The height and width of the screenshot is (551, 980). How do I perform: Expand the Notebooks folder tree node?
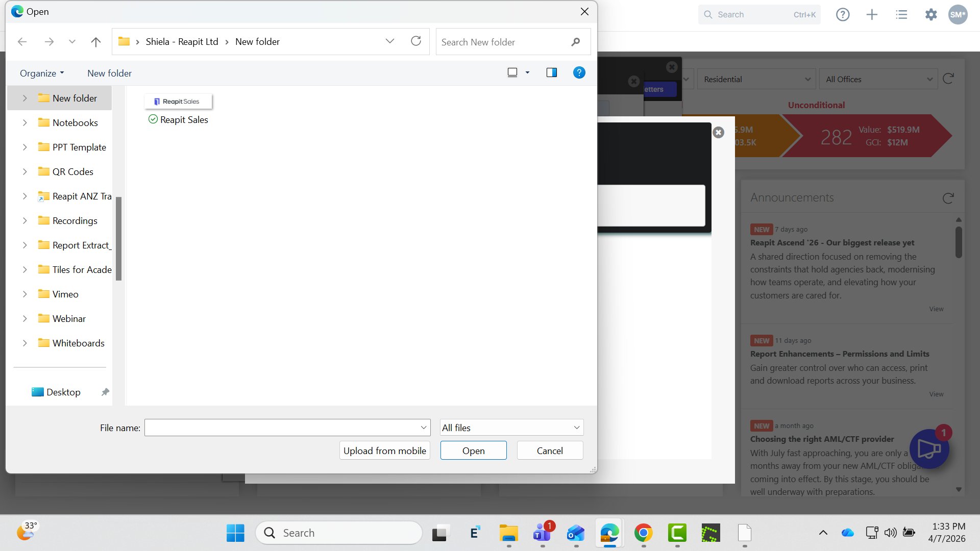click(24, 122)
